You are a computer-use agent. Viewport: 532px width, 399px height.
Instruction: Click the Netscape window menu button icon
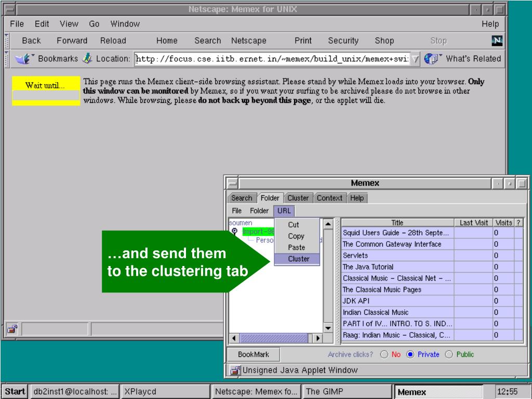tap(10, 9)
